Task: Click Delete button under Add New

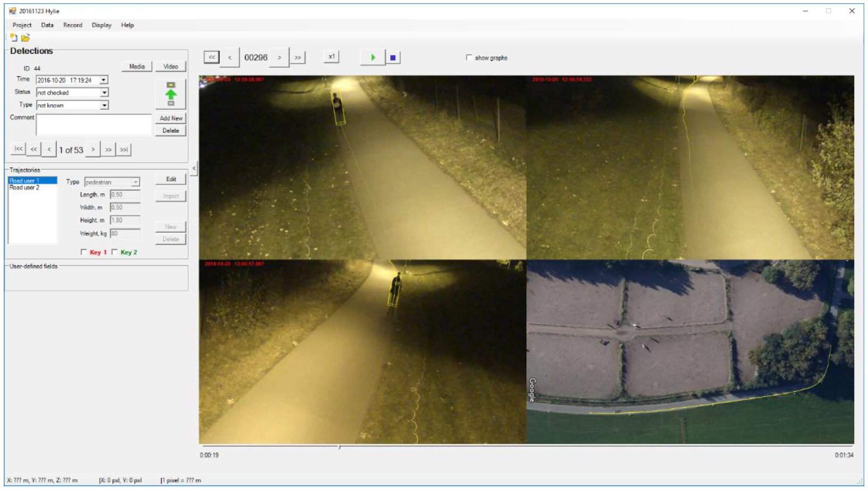Action: 171,131
